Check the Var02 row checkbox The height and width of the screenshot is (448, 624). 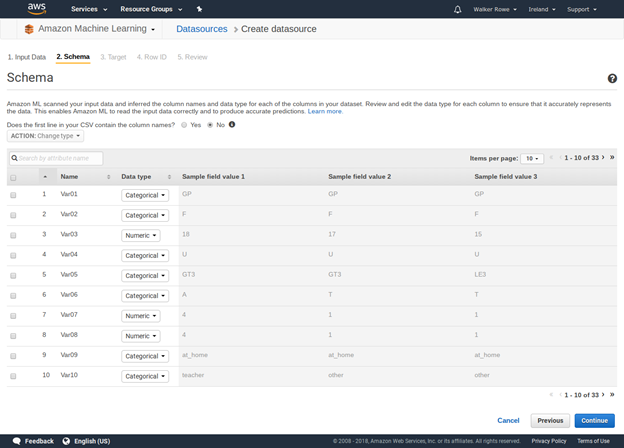13,215
